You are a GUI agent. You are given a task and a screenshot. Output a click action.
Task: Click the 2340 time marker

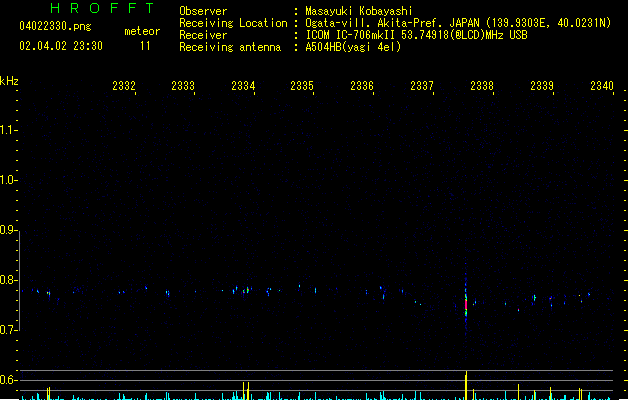pyautogui.click(x=602, y=86)
